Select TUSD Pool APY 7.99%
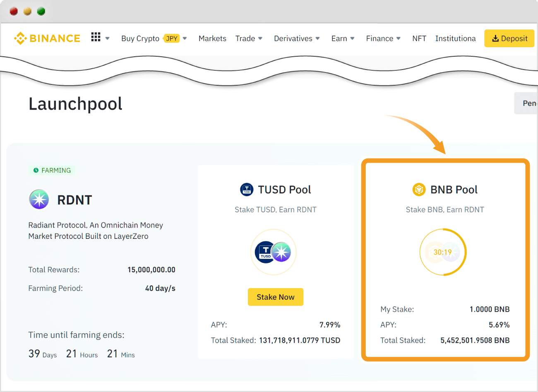 [x=330, y=325]
